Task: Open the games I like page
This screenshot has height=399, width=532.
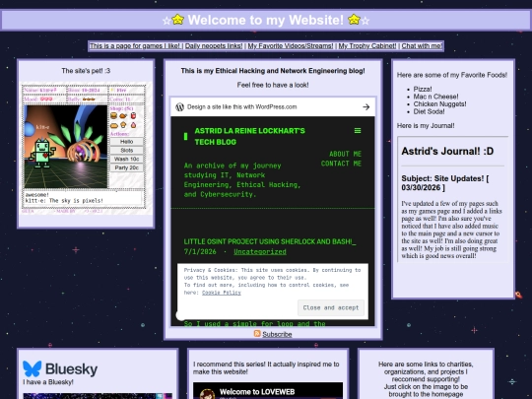Action: click(135, 45)
